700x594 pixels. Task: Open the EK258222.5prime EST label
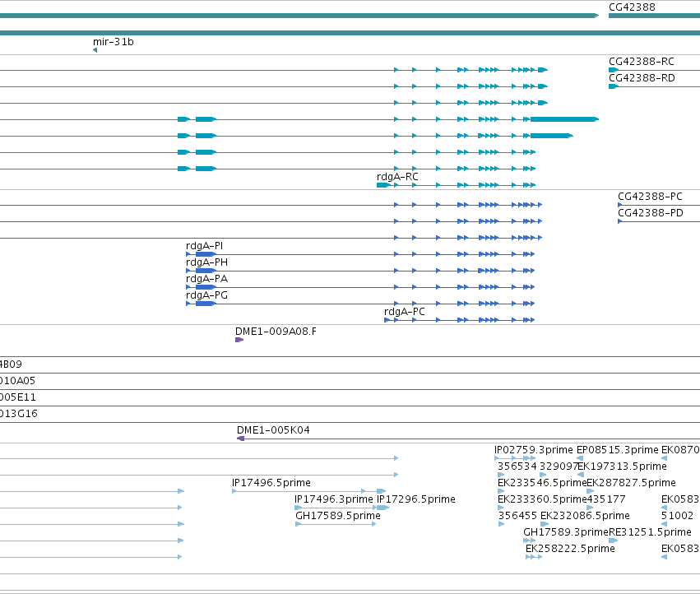pos(570,549)
